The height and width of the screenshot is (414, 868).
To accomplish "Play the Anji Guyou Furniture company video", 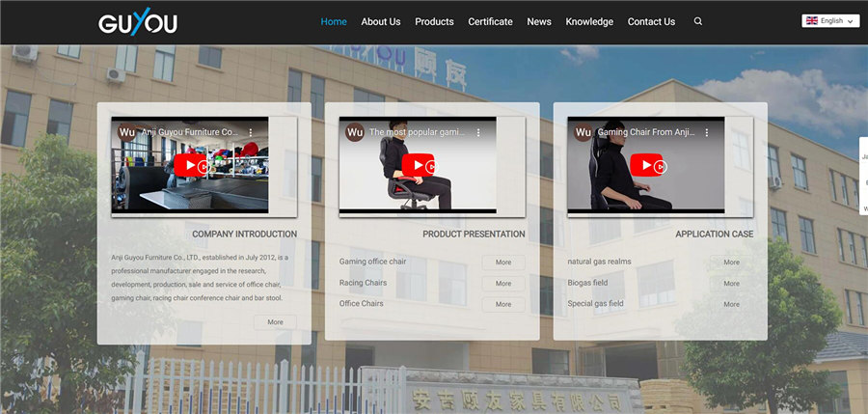I will coord(189,165).
